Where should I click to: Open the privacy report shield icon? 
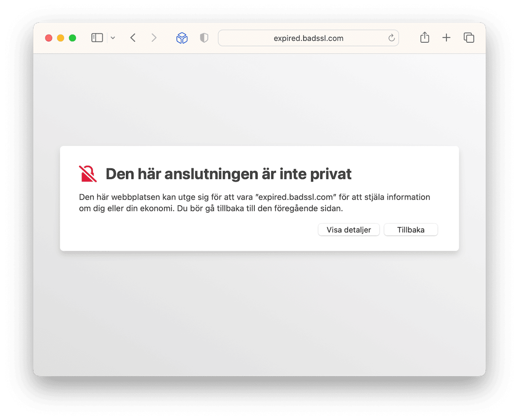pos(204,38)
